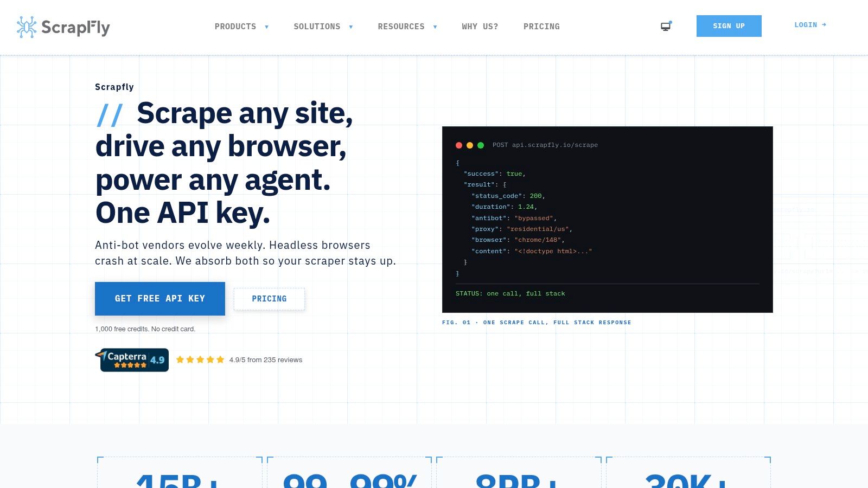The image size is (868, 488).
Task: Follow the Login link
Action: point(810,25)
